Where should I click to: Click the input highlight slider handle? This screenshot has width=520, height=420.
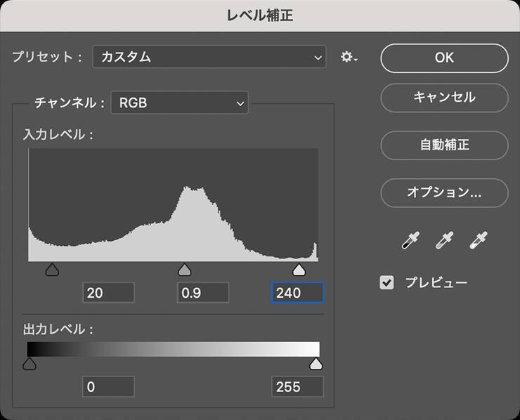click(299, 270)
